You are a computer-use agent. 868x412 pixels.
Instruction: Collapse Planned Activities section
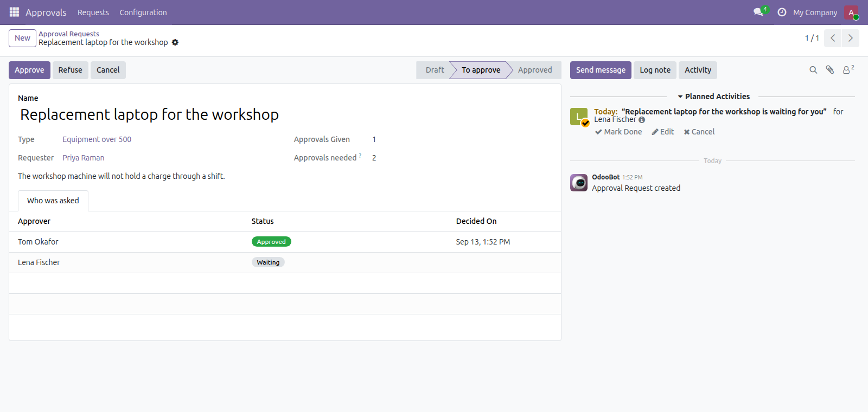pyautogui.click(x=713, y=96)
